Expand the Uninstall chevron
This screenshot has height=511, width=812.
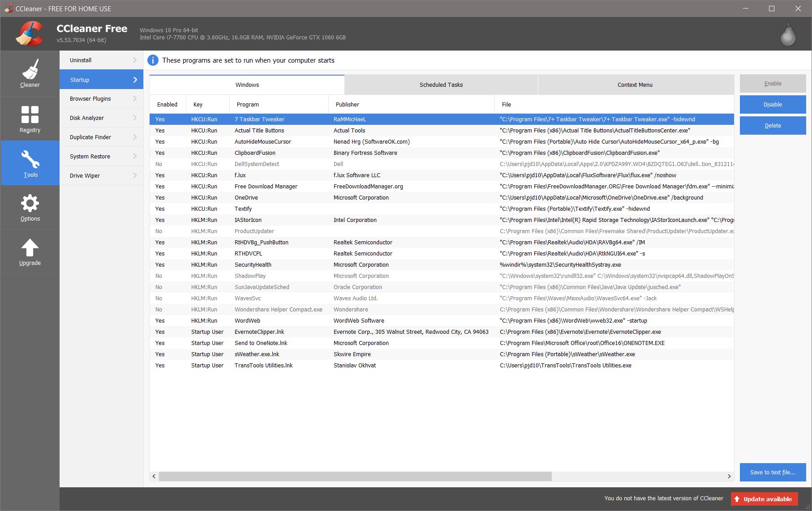coord(135,60)
